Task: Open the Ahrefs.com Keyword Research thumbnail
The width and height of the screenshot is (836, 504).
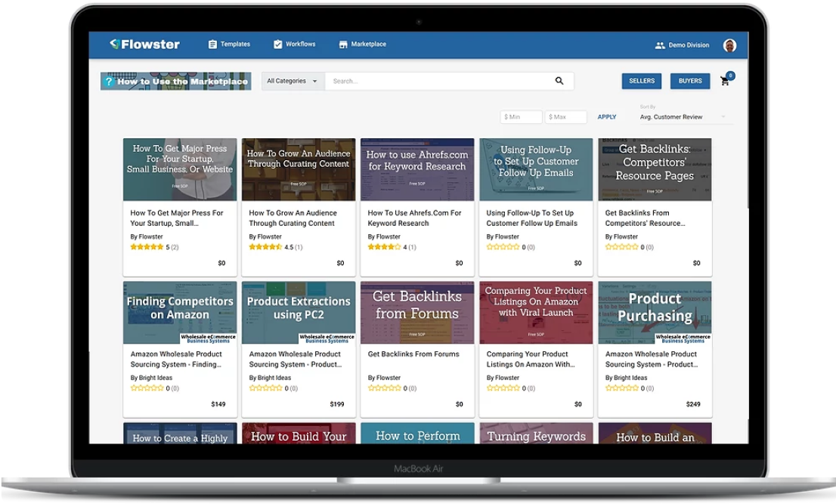Action: click(417, 169)
